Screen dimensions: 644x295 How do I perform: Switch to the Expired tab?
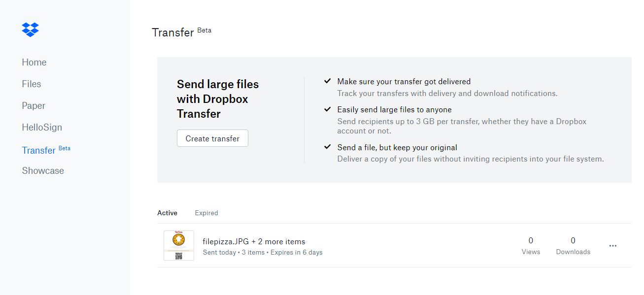(x=206, y=213)
